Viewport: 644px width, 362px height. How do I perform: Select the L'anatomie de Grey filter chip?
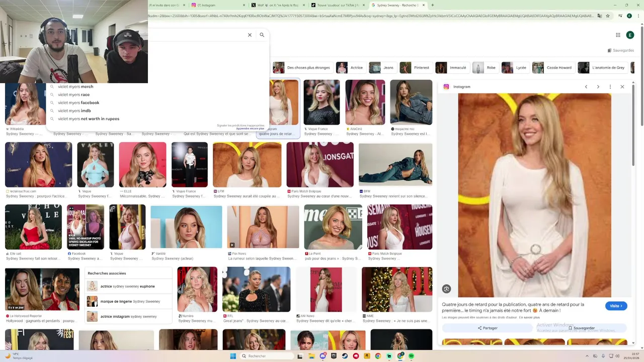pyautogui.click(x=602, y=67)
